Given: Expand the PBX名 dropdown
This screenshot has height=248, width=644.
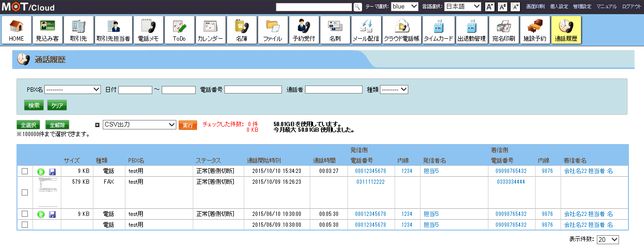Looking at the screenshot, I should pos(73,89).
